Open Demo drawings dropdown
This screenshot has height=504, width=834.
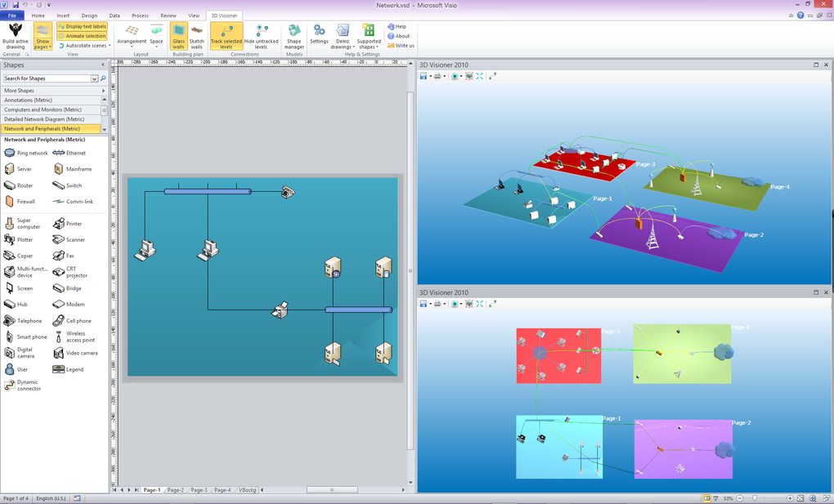(x=343, y=36)
